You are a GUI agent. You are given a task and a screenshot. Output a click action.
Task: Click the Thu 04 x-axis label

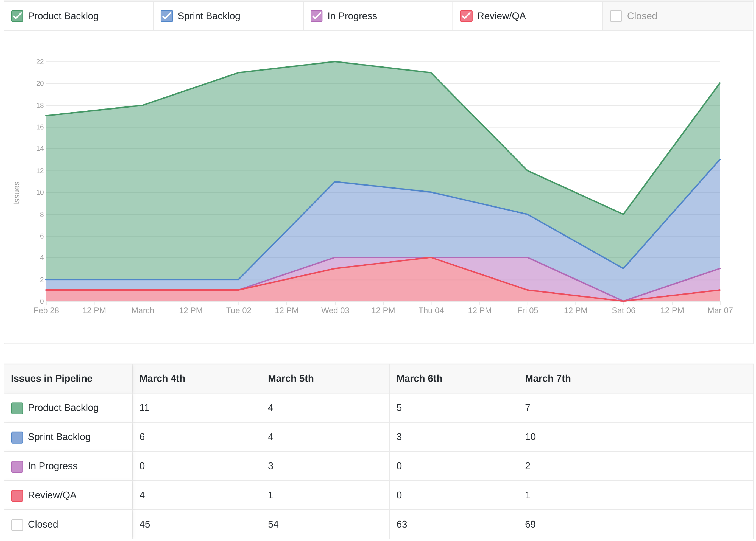tap(431, 310)
